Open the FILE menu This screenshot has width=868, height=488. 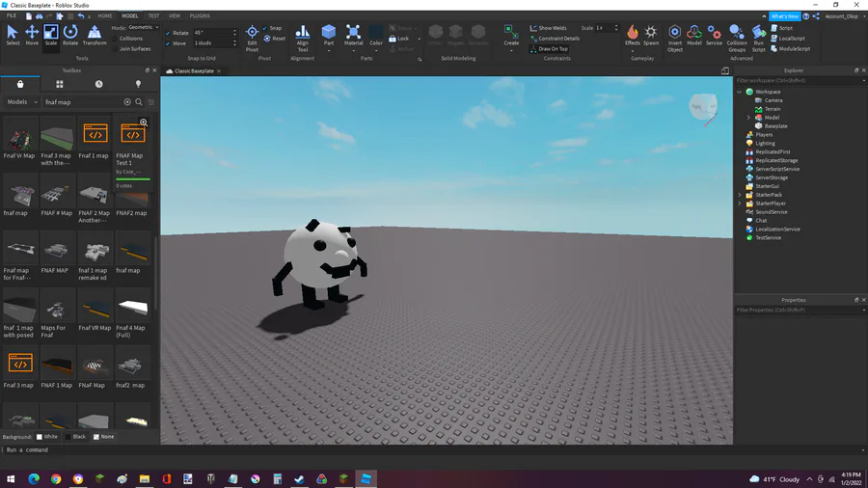click(11, 16)
